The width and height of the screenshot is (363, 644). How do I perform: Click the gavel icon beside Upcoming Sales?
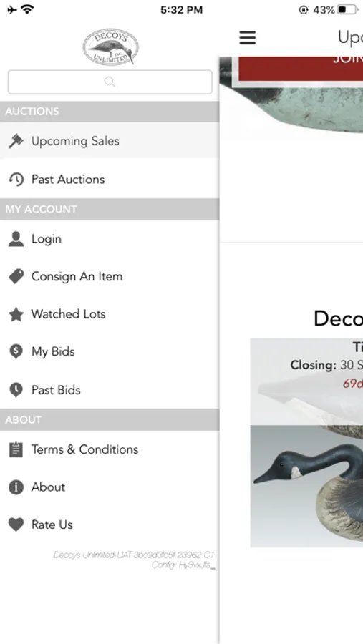16,141
